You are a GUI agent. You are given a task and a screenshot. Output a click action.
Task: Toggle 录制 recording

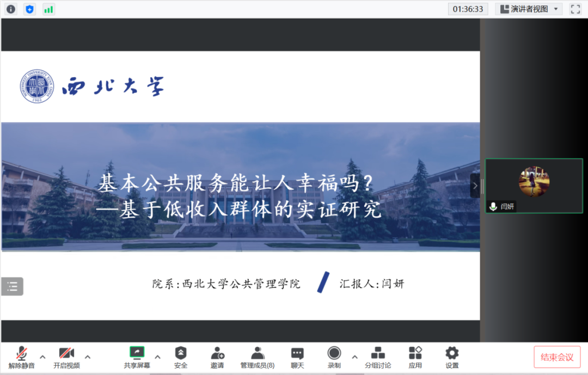pos(334,358)
